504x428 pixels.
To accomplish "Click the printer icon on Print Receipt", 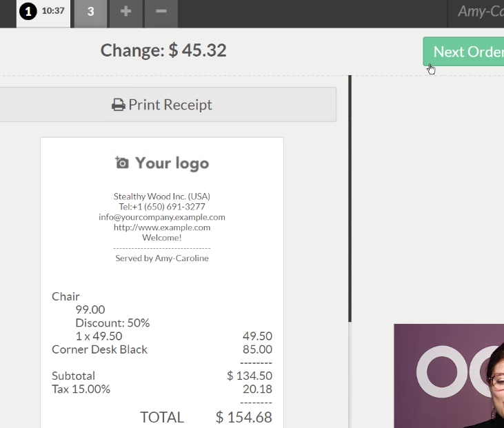I will [119, 105].
